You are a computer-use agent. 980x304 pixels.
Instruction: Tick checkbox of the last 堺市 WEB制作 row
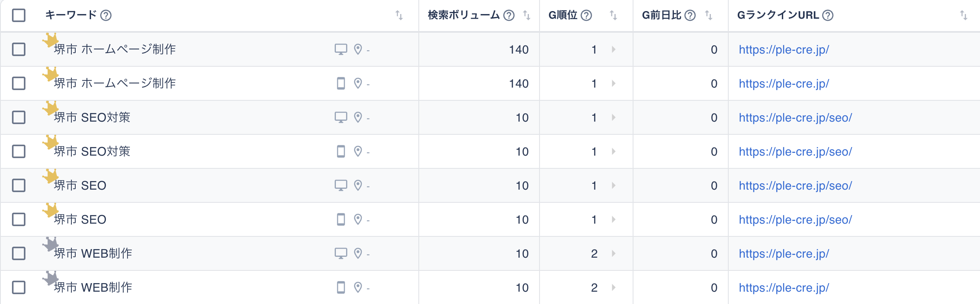pyautogui.click(x=19, y=287)
